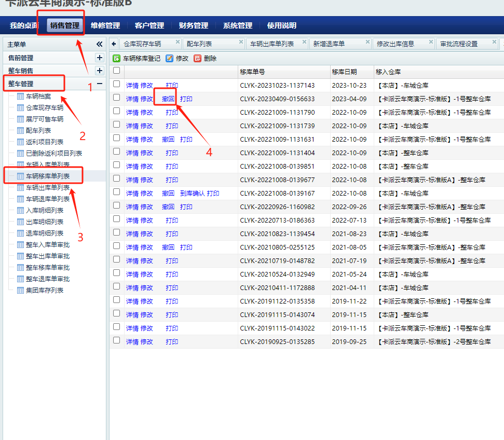Collapse the sidebar with the double-chevron icon
The height and width of the screenshot is (440, 504).
click(100, 45)
